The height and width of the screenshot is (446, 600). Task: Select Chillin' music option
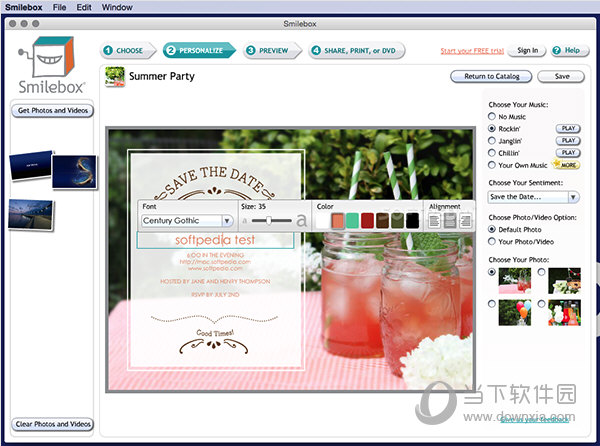tap(492, 153)
